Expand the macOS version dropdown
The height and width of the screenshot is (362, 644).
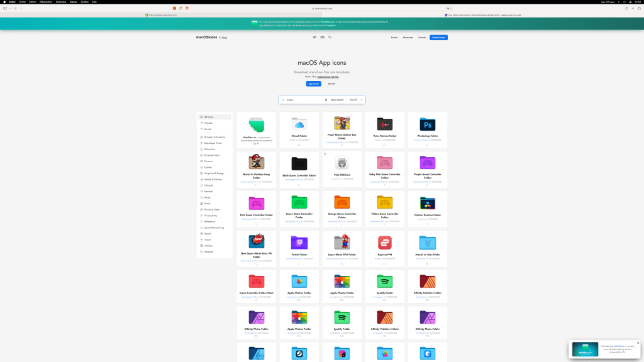coord(355,100)
